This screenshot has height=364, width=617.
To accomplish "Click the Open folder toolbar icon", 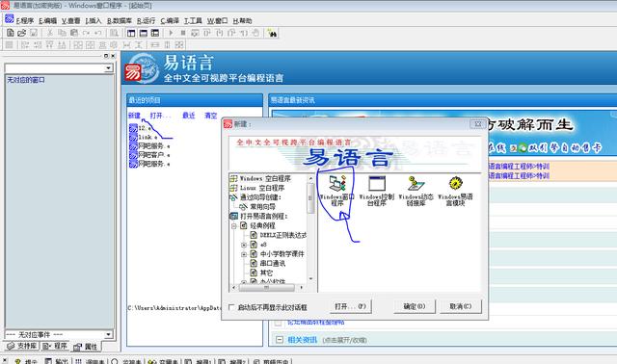I will tap(22, 33).
